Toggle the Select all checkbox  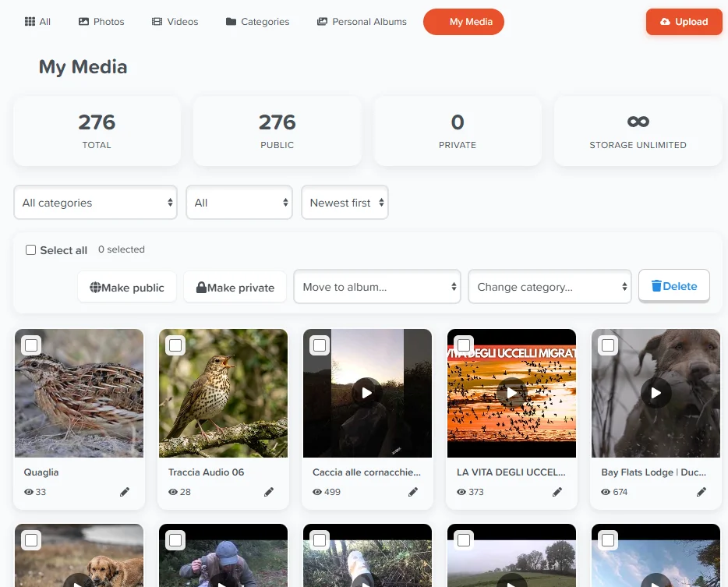click(30, 250)
